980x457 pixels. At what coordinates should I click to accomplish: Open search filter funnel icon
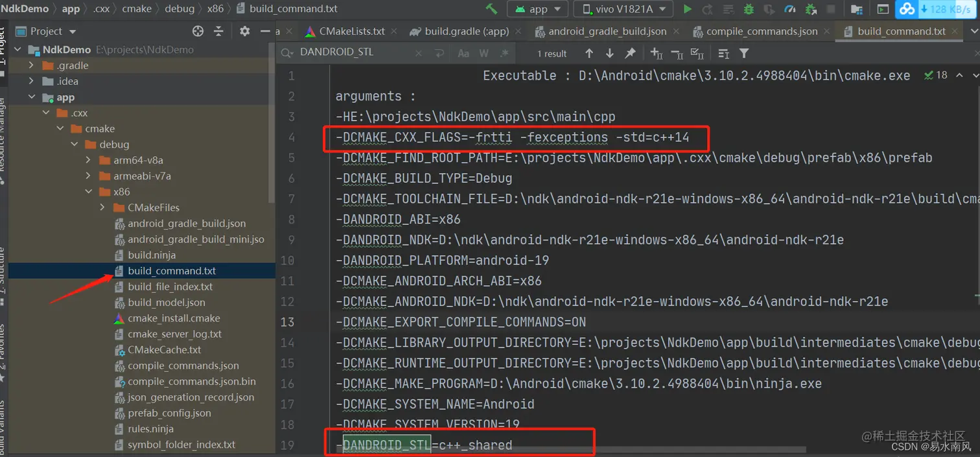744,53
